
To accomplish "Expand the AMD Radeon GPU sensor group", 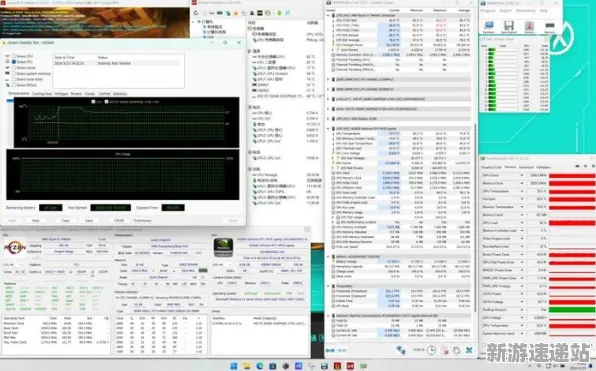I will click(328, 119).
